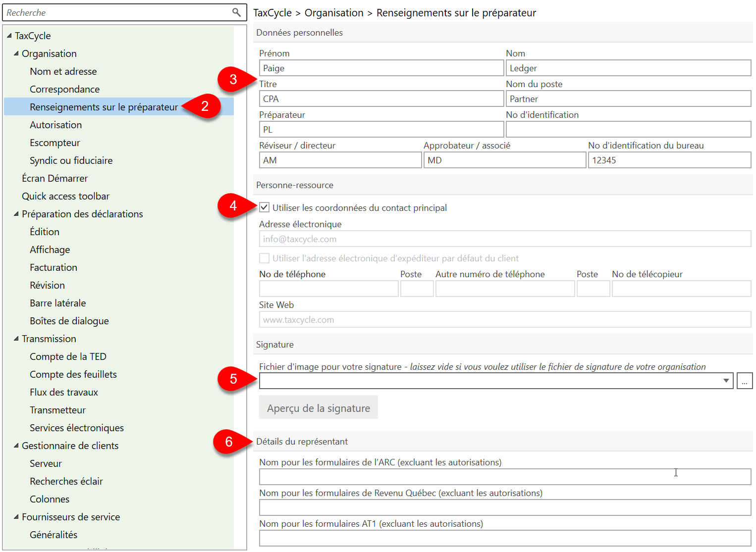This screenshot has width=756, height=552.
Task: Click the Revenu Québec forms name field
Action: pyautogui.click(x=505, y=507)
